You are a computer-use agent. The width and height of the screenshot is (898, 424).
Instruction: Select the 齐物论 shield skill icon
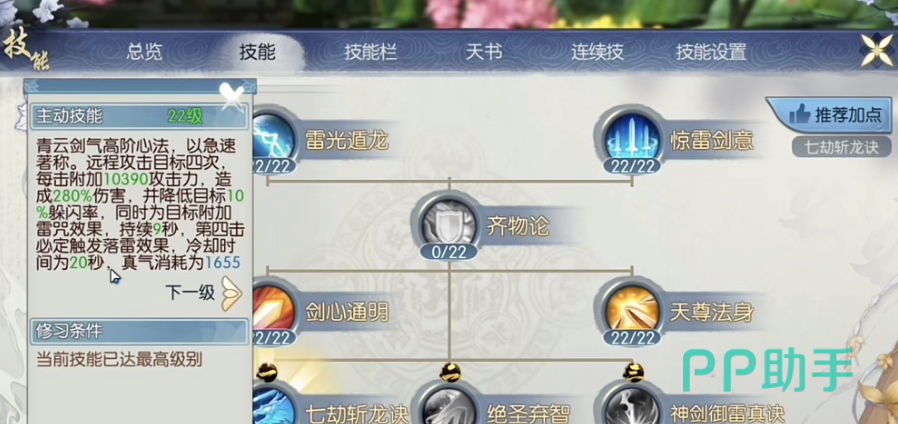tap(449, 223)
